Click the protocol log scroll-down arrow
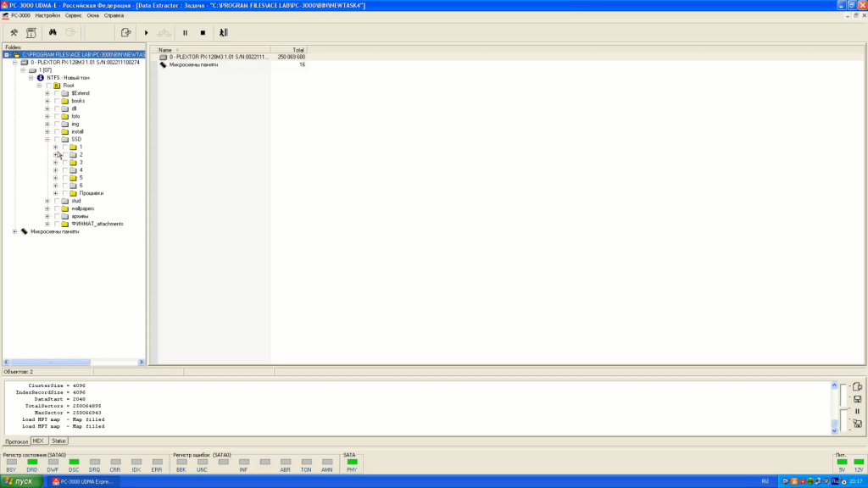The height and width of the screenshot is (488, 868). [x=834, y=430]
